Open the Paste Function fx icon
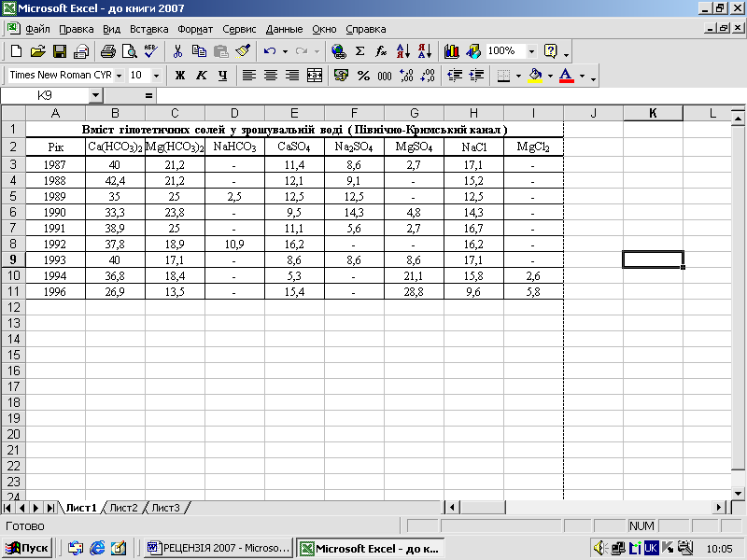Viewport: 747px width, 560px height. click(381, 51)
